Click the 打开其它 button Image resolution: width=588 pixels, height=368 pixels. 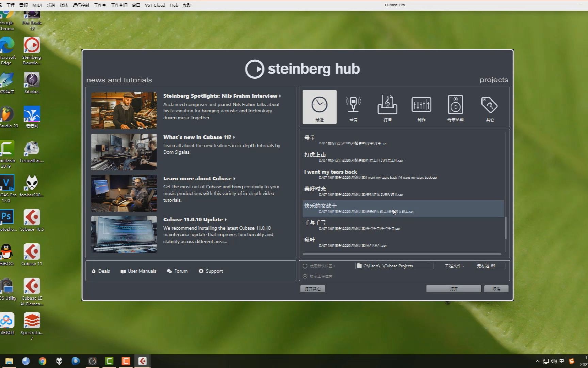(312, 289)
